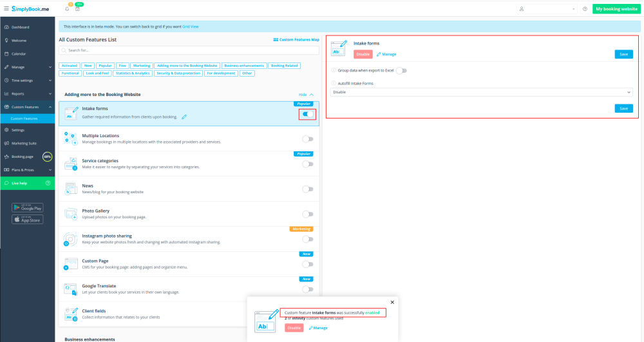Image resolution: width=644 pixels, height=342 pixels.
Task: Open the Autofill Intake Forms dropdown
Action: [481, 92]
